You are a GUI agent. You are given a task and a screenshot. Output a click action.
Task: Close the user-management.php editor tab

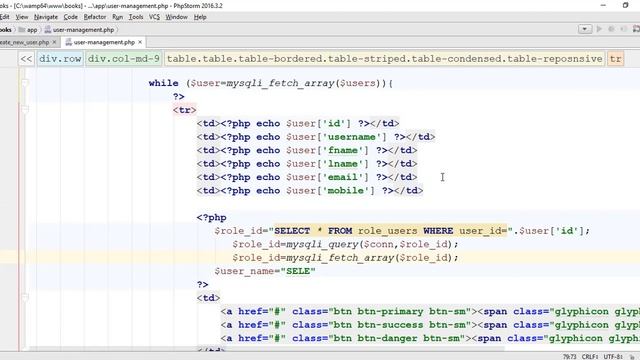(x=140, y=42)
